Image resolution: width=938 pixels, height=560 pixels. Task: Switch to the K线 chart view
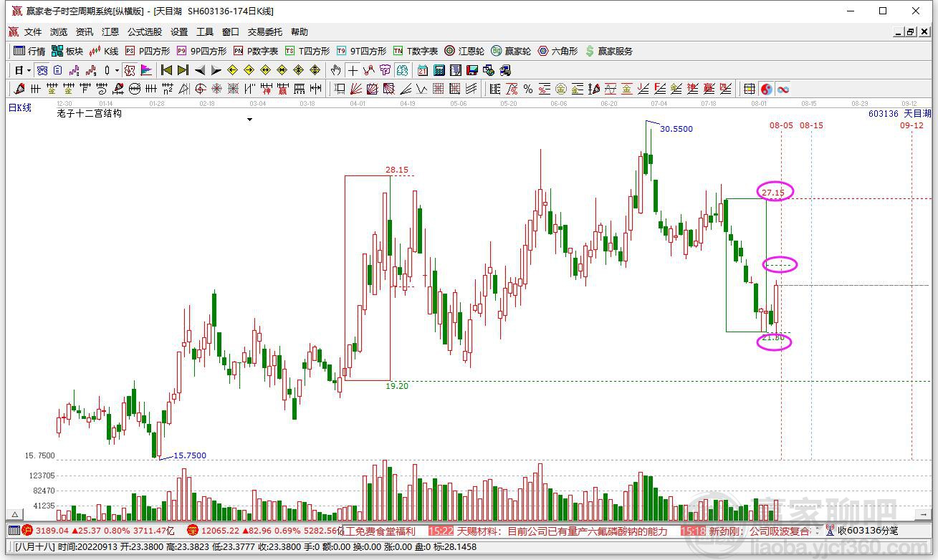click(103, 51)
